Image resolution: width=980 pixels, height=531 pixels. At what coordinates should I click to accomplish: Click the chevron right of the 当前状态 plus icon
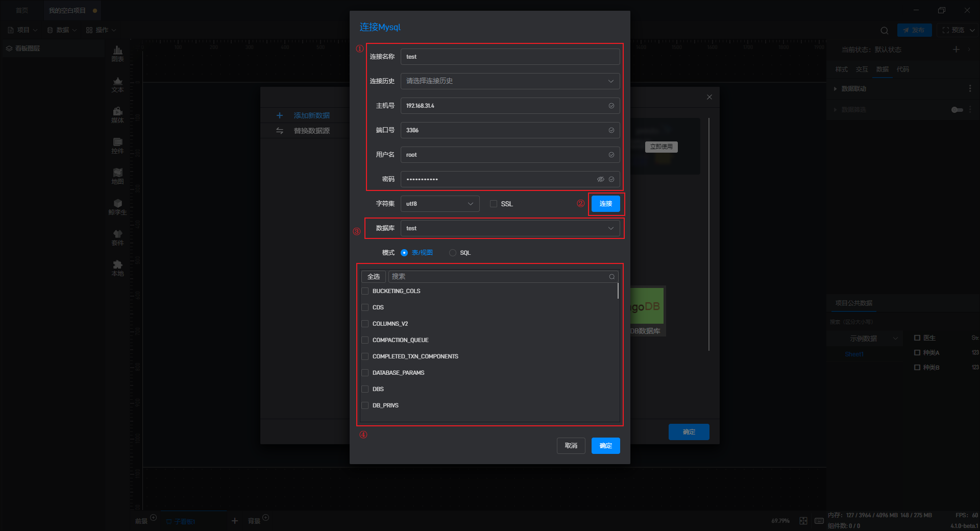click(969, 49)
